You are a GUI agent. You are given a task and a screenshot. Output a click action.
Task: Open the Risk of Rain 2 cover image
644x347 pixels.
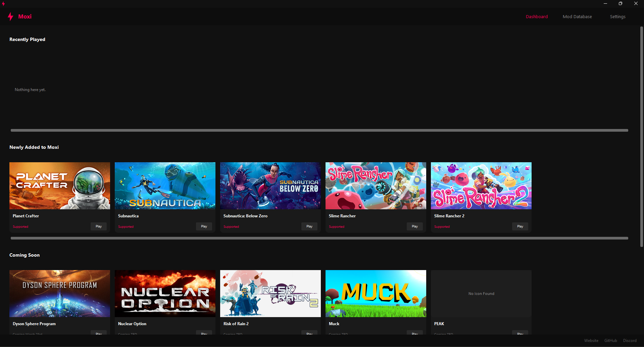click(270, 294)
